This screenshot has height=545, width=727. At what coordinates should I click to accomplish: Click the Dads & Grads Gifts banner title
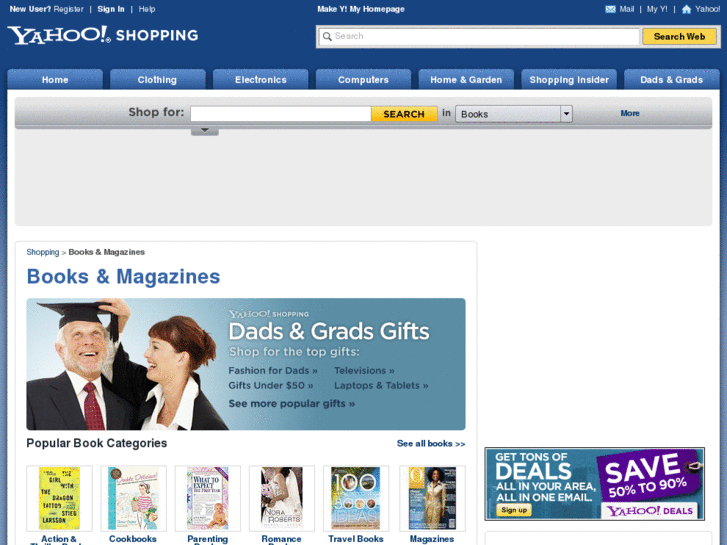329,331
